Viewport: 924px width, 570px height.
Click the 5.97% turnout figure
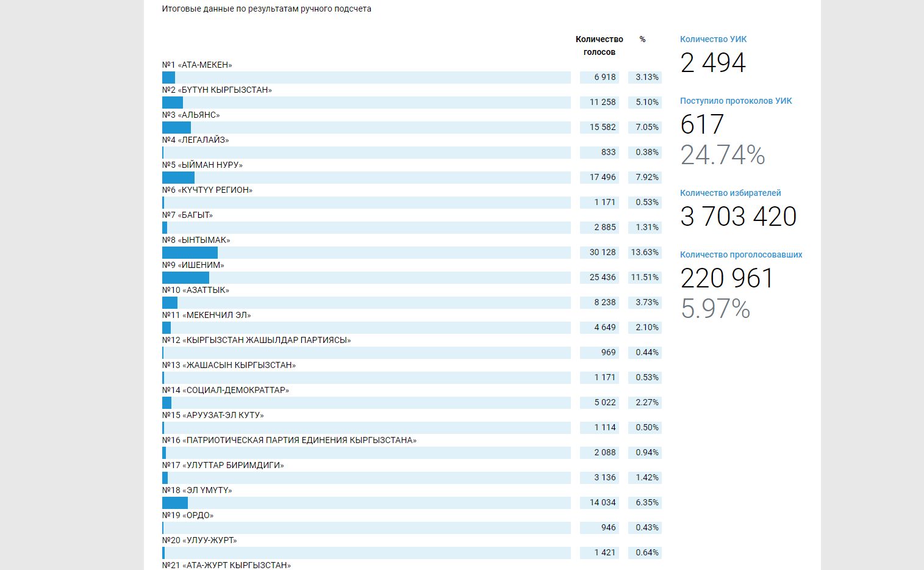click(715, 309)
